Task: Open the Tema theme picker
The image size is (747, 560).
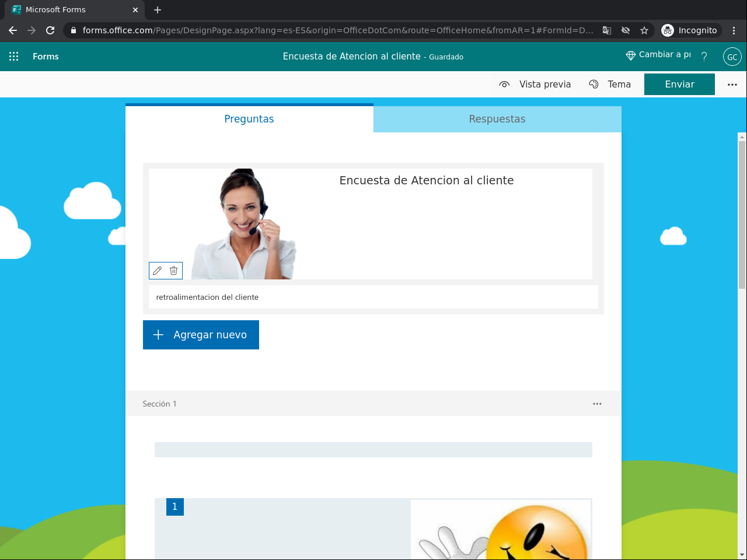Action: pyautogui.click(x=610, y=85)
